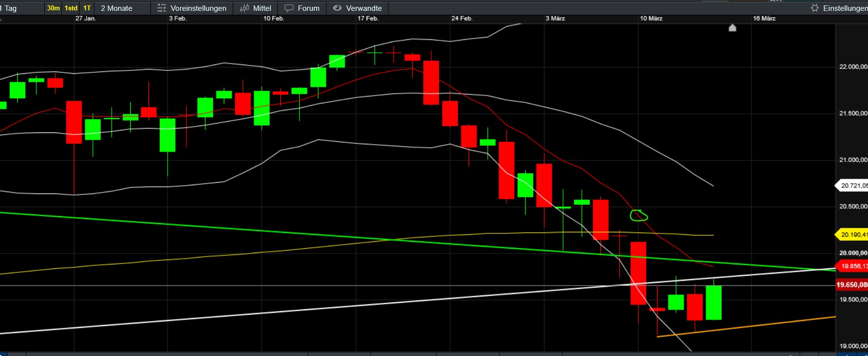Image resolution: width=868 pixels, height=356 pixels.
Task: Click the 22.000,00 price axis label
Action: (853, 67)
